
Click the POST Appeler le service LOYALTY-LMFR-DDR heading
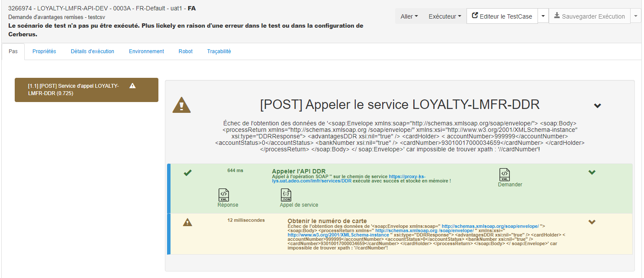click(x=400, y=105)
